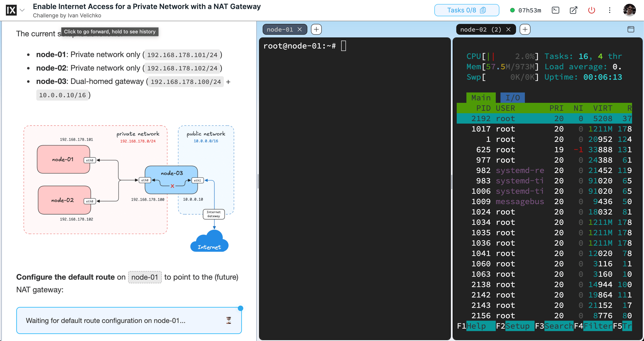Image resolution: width=644 pixels, height=341 pixels.
Task: Select the I/O tab in htop
Action: point(513,98)
